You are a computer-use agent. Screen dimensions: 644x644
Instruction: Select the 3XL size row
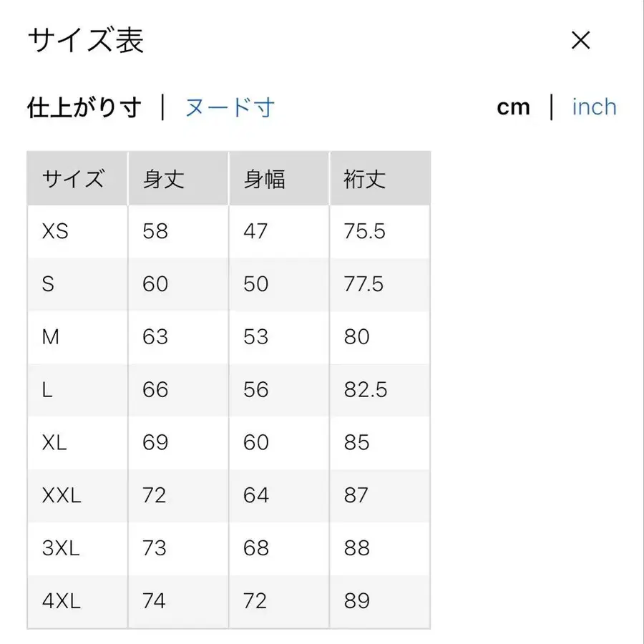coord(61,548)
